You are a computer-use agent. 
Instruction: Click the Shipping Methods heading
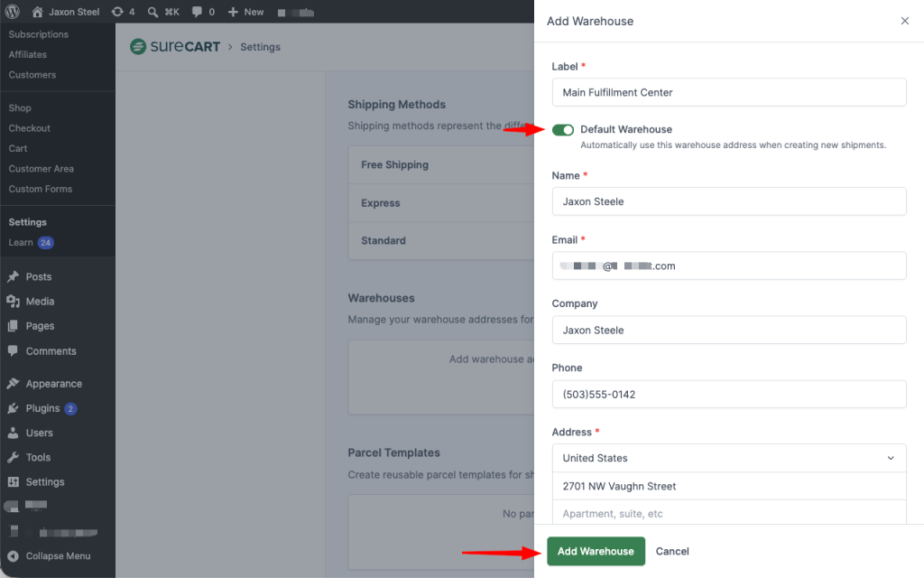(397, 105)
